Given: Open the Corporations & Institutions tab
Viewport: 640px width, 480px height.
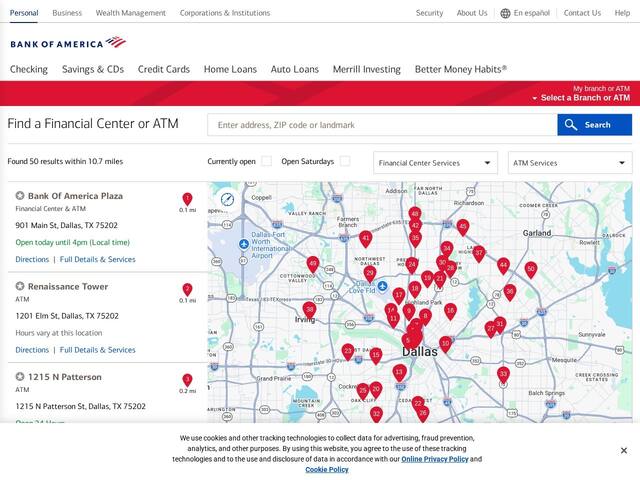Looking at the screenshot, I should 225,13.
